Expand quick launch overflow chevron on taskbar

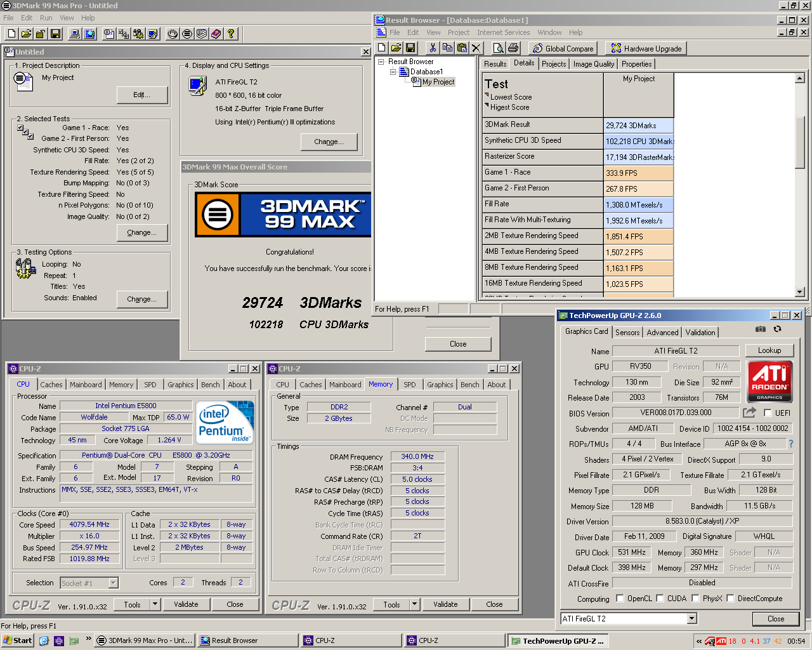click(88, 639)
